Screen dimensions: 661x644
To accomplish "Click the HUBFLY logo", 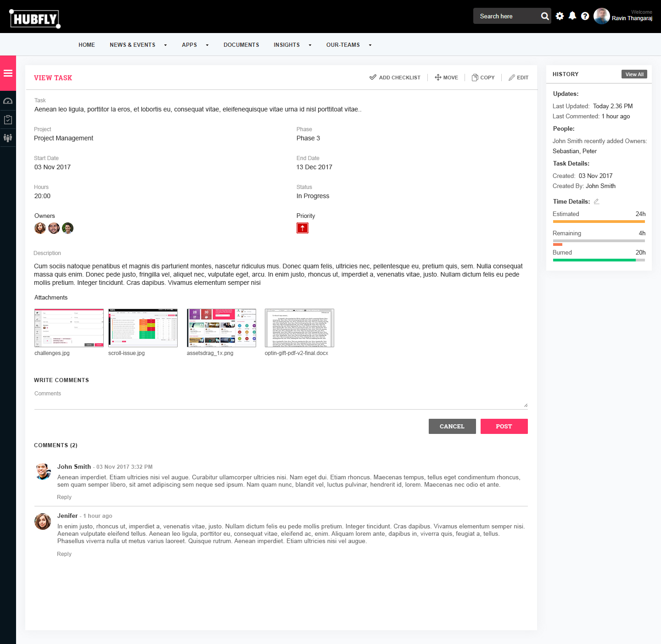I will coord(35,19).
